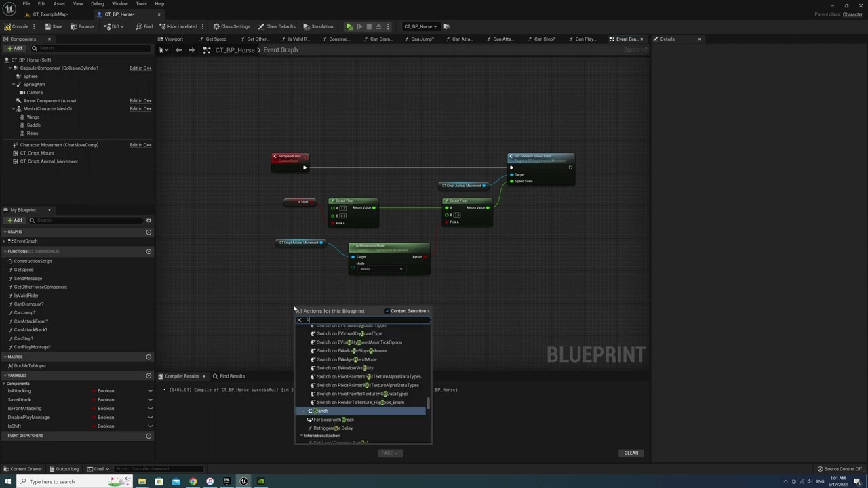Open Class Defaults
868x488 pixels.
[277, 26]
